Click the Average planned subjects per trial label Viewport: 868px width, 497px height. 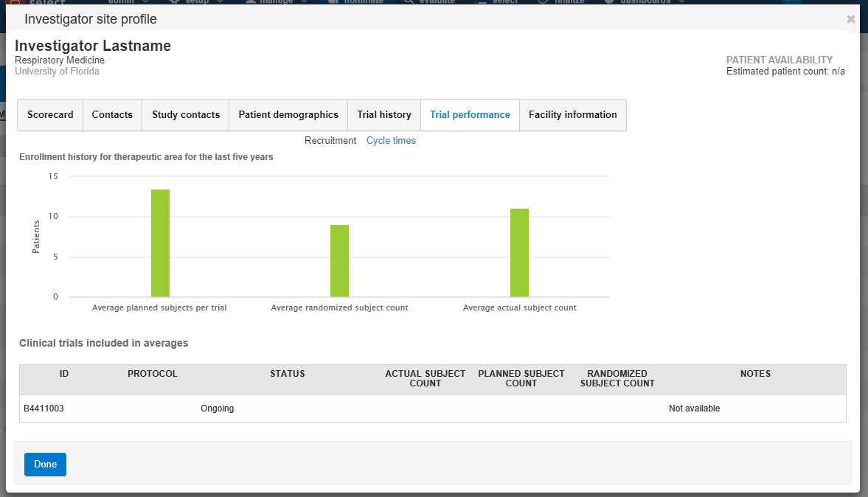pos(159,307)
